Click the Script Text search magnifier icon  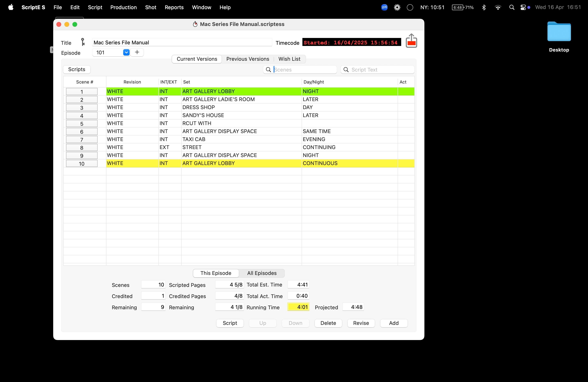click(x=346, y=70)
